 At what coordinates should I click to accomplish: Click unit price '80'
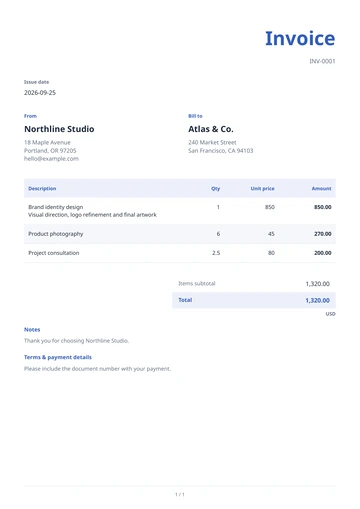271,253
